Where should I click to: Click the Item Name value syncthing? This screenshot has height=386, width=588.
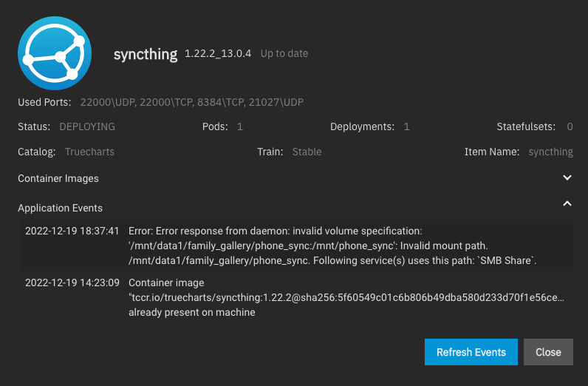coord(551,152)
